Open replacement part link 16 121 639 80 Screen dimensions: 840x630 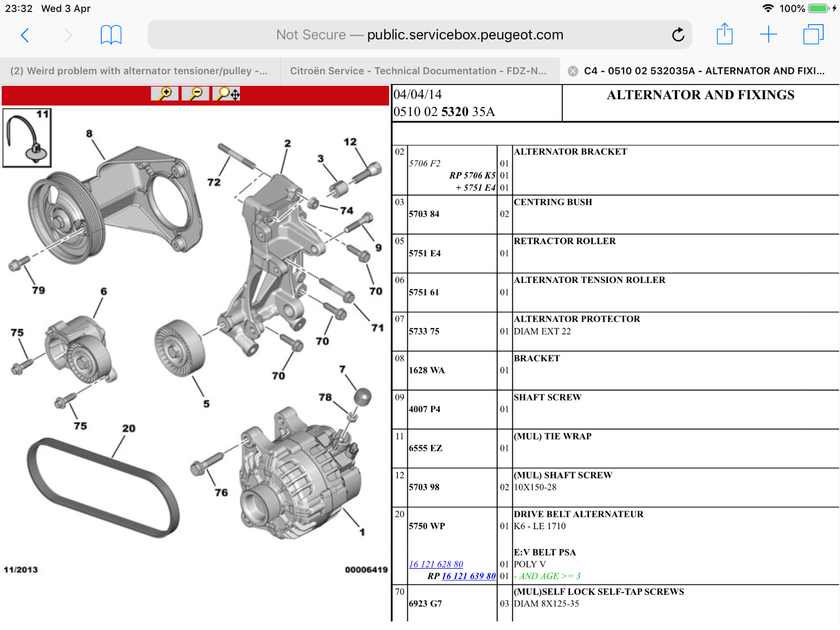click(468, 576)
